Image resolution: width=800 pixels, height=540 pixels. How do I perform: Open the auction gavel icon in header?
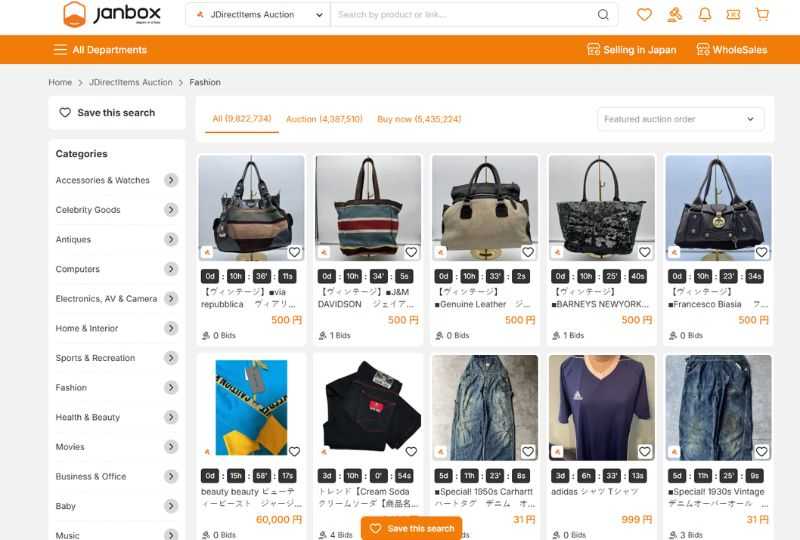click(674, 14)
